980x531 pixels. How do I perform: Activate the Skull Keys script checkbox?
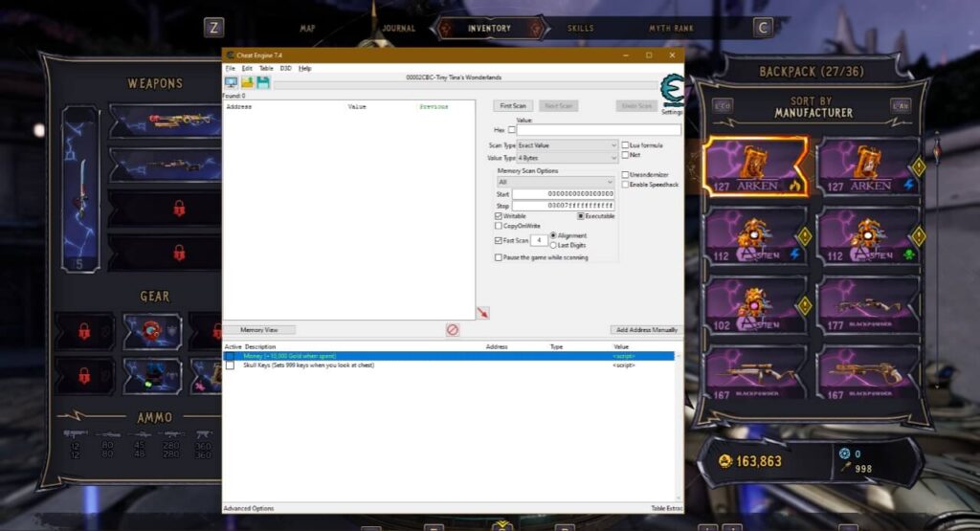[230, 365]
